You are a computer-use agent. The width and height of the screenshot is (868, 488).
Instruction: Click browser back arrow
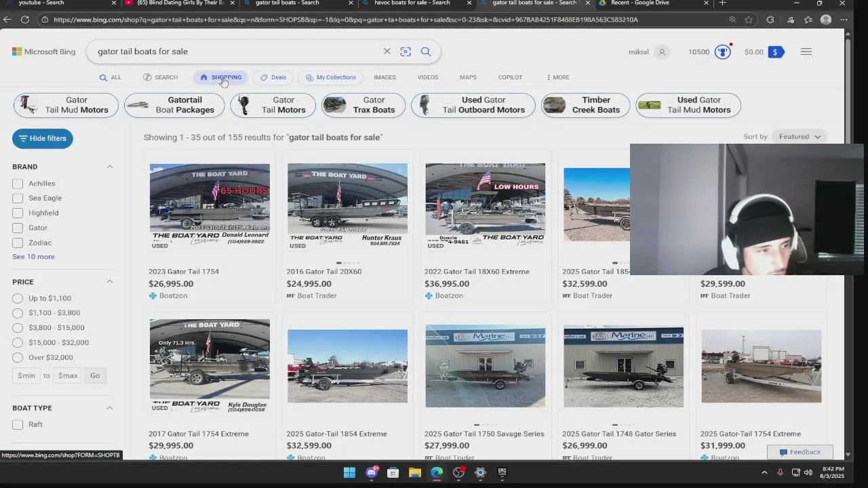pos(7,20)
